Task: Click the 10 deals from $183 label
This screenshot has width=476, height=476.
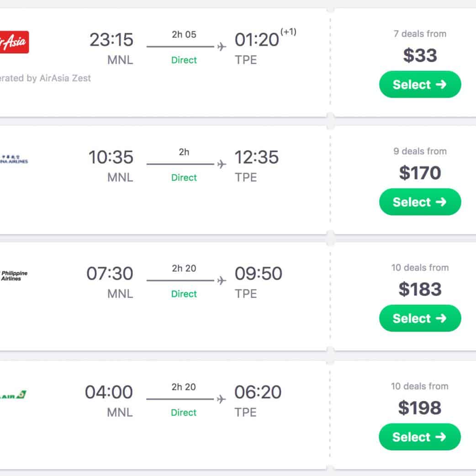Action: click(420, 268)
